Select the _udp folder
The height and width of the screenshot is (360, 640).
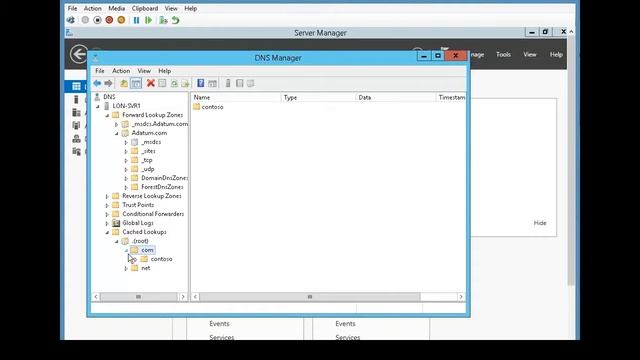click(x=148, y=169)
